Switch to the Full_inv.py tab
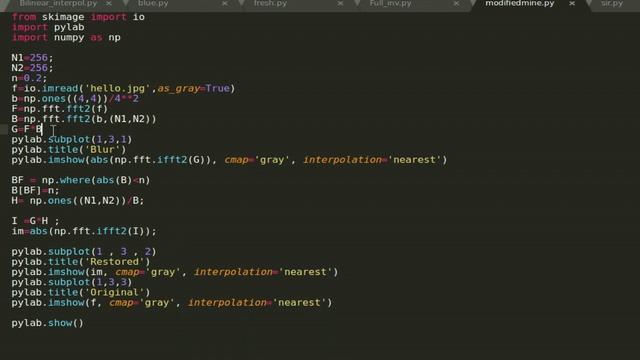The image size is (640, 360). (390, 3)
